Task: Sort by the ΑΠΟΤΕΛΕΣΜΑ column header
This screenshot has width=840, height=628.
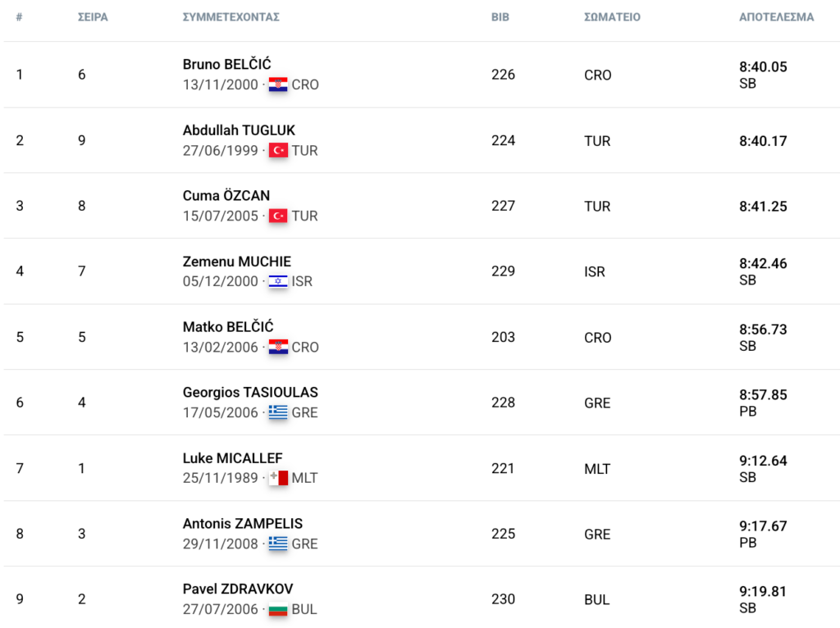Action: (776, 17)
